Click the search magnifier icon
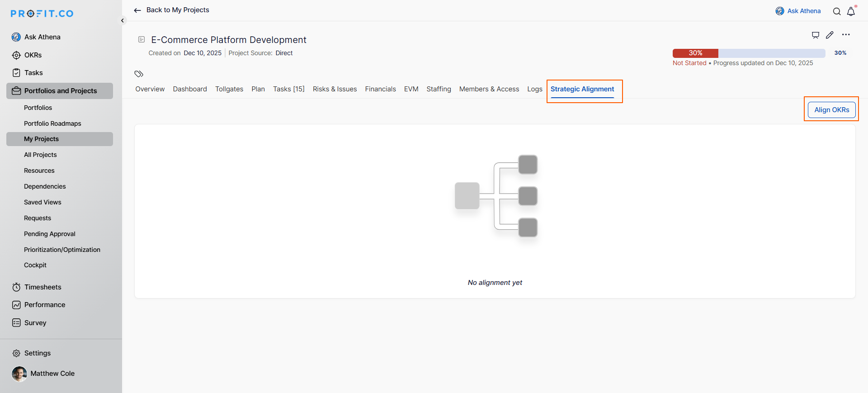This screenshot has height=393, width=868. tap(837, 12)
